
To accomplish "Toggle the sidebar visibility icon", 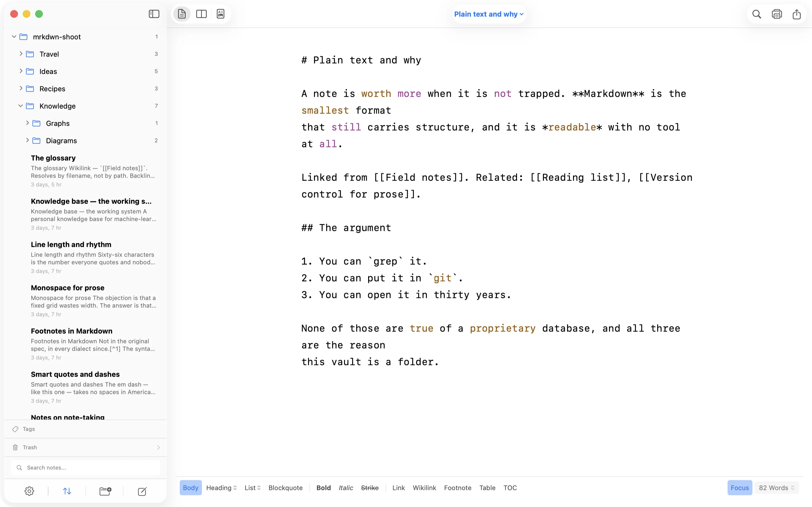I will coord(154,14).
